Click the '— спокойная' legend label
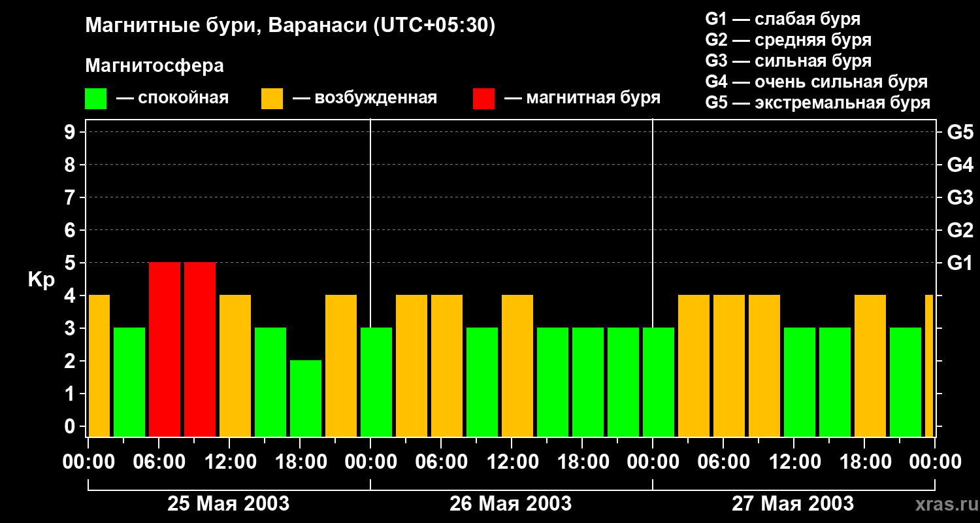Viewport: 980px width, 523px height. pos(172,98)
